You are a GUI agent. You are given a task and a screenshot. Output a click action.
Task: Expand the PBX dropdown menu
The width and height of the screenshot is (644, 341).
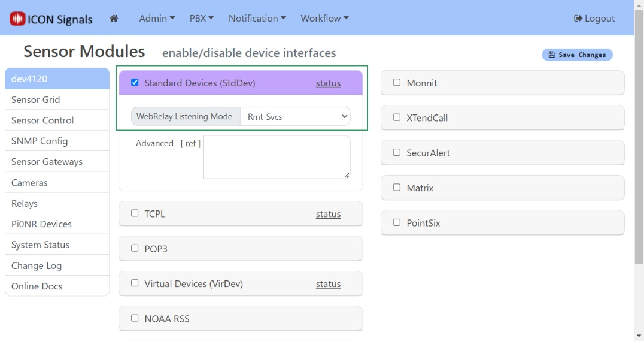(x=202, y=19)
